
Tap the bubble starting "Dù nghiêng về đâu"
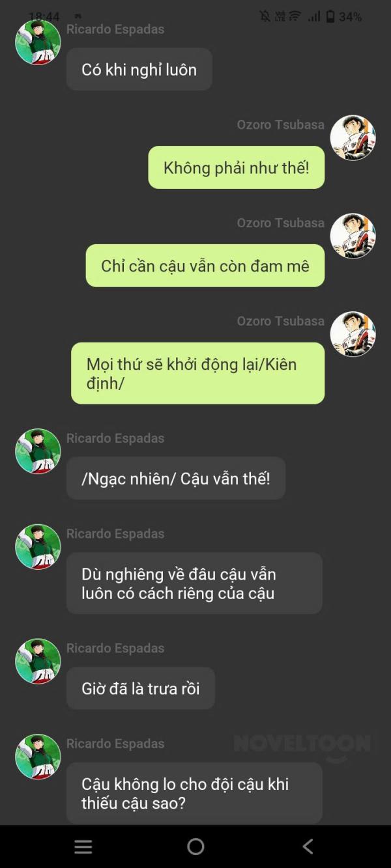click(194, 583)
